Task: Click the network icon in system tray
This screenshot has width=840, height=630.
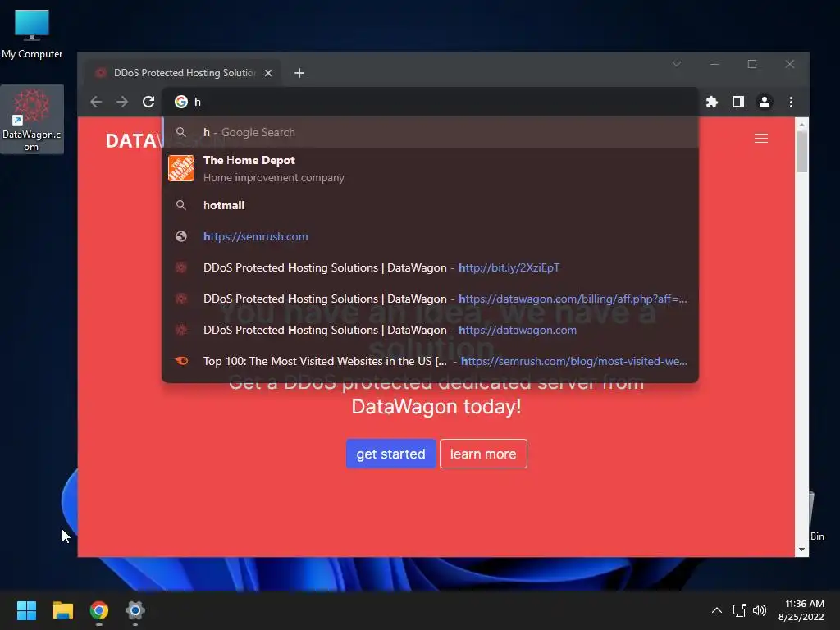Action: (740, 610)
